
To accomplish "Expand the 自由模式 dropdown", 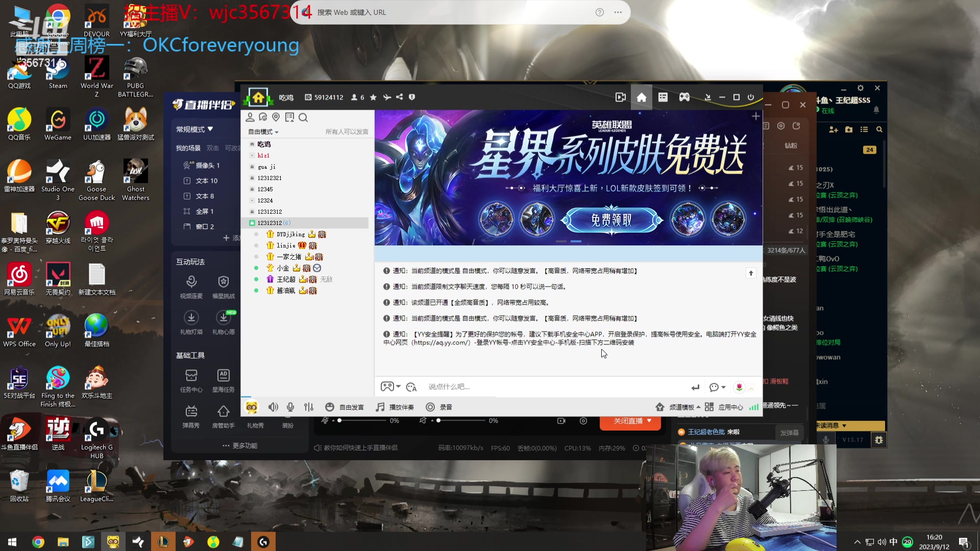I will pos(263,132).
